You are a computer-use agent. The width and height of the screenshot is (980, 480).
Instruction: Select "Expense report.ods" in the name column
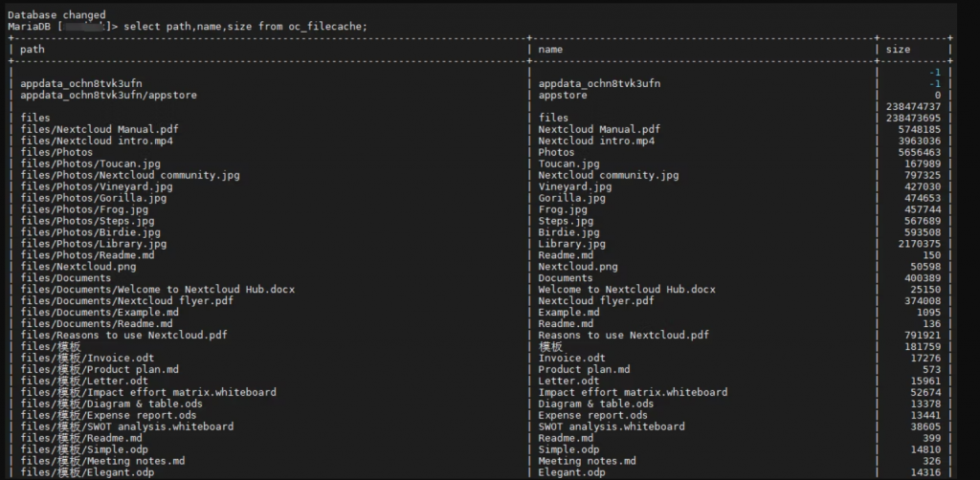(593, 415)
